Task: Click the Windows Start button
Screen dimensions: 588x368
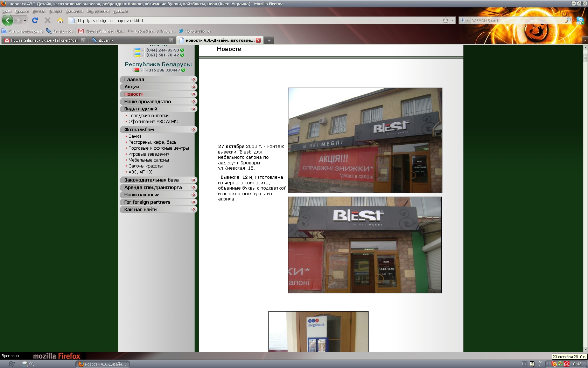Action: click(11, 364)
